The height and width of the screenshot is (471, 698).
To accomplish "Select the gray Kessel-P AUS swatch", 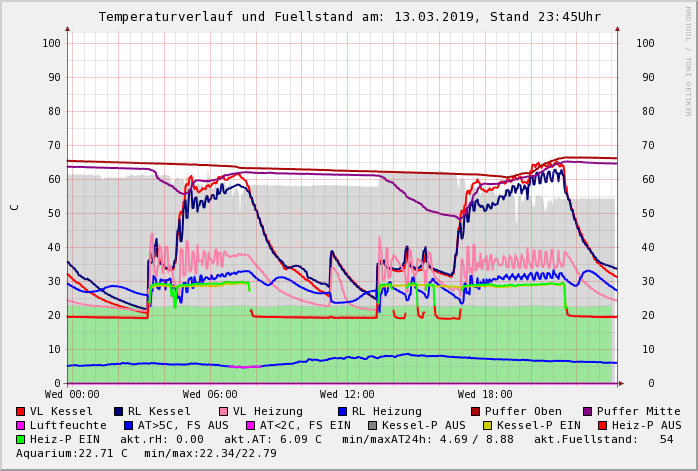I will (372, 425).
